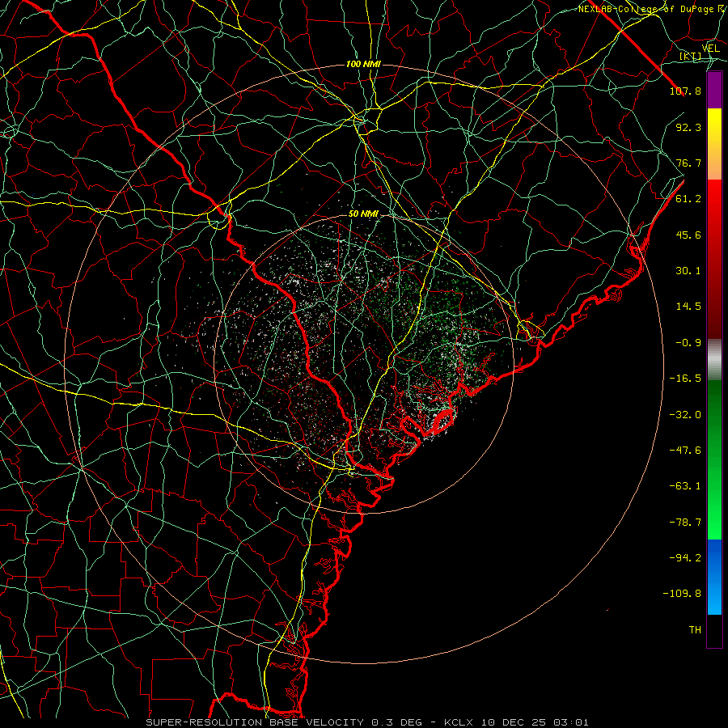Select the 14.5 velocity scale value
This screenshot has width=728, height=728.
(688, 307)
